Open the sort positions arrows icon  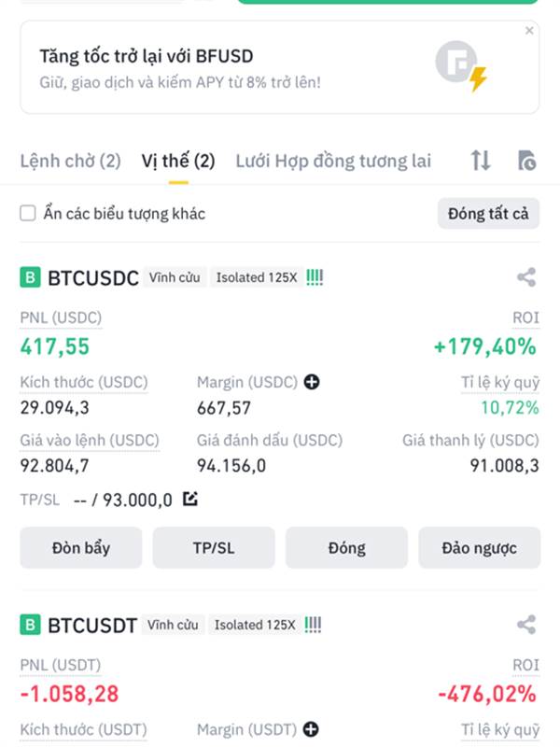click(481, 161)
